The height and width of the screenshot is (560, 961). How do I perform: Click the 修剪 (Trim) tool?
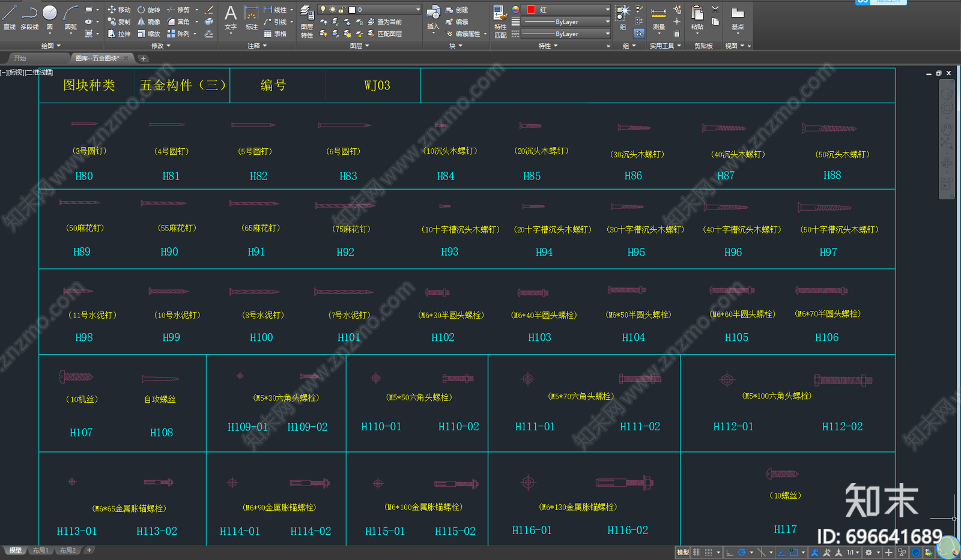click(x=178, y=10)
